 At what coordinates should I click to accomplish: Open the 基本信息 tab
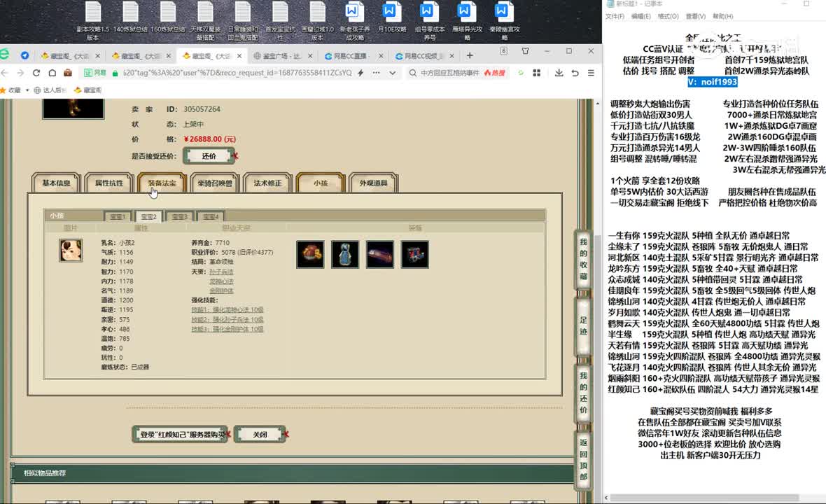coord(56,183)
